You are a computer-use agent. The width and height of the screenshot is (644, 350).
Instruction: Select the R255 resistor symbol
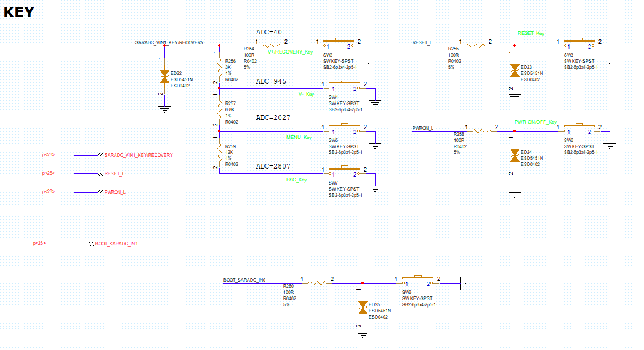[x=475, y=46]
